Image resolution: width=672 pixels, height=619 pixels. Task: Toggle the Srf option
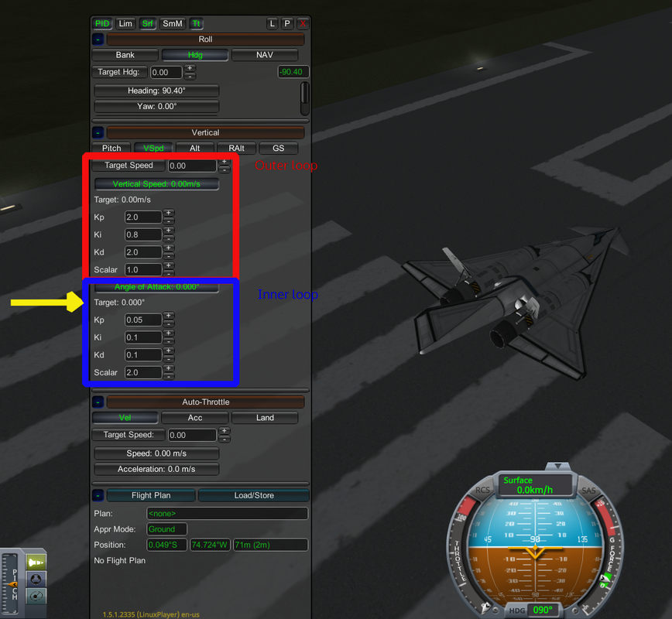point(147,23)
